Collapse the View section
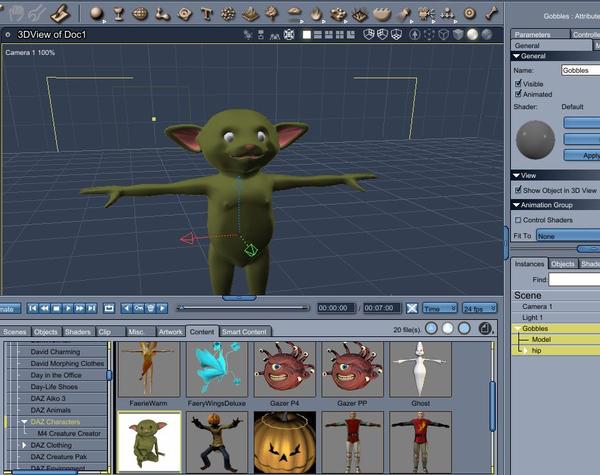The height and width of the screenshot is (475, 600). tap(516, 176)
